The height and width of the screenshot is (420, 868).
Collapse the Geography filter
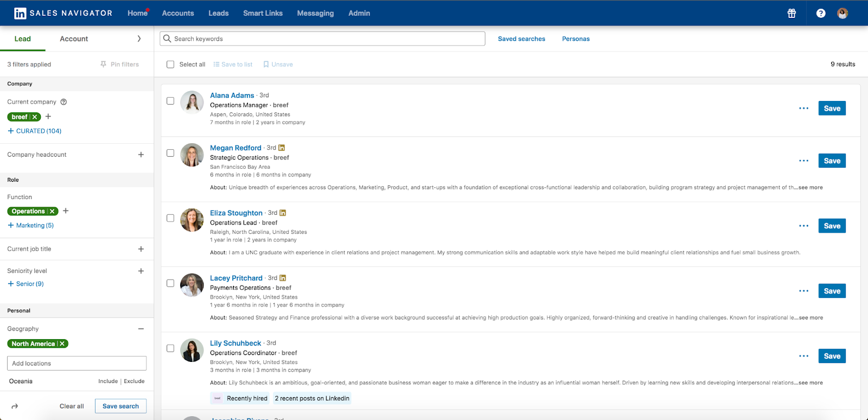click(141, 329)
